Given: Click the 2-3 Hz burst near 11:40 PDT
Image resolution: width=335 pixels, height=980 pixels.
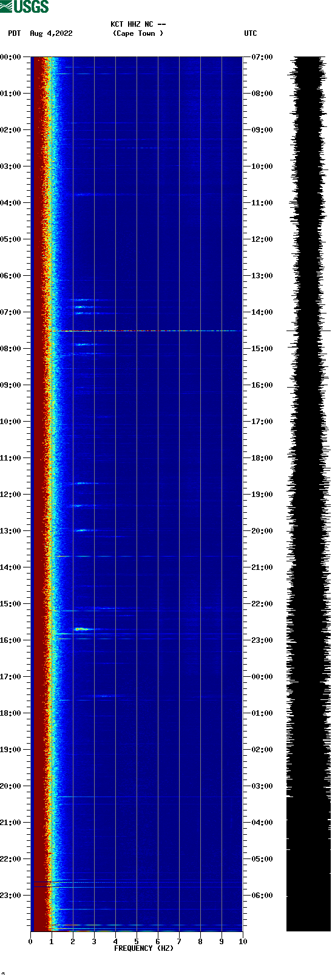Looking at the screenshot, I should pos(83,484).
